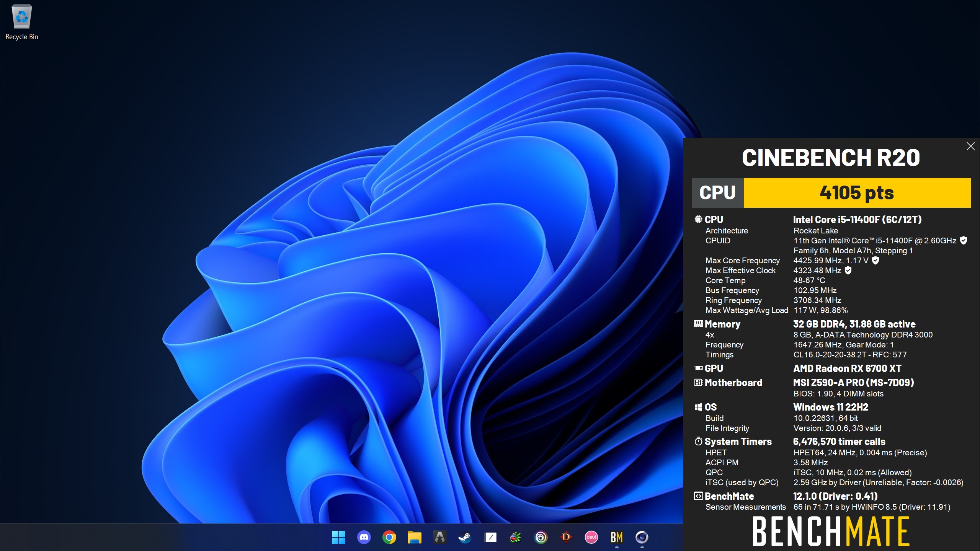
Task: Click the 66 in 71.71 s by HWiNFO line
Action: (872, 507)
